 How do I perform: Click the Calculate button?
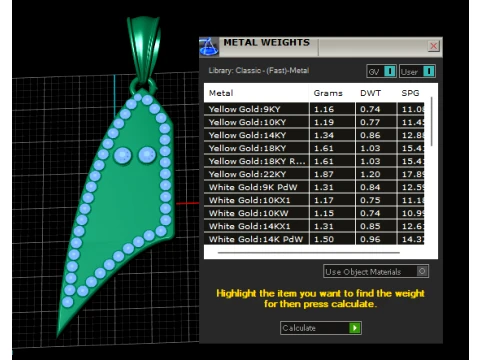coord(321,328)
